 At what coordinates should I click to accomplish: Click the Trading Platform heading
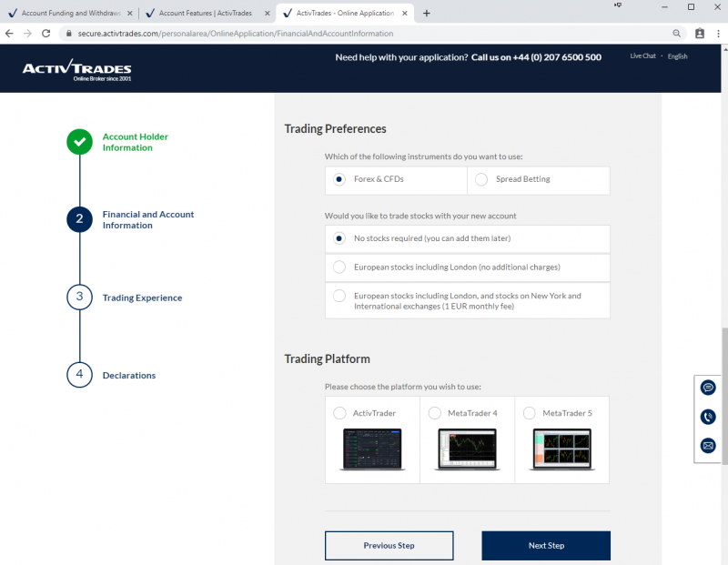tap(328, 358)
